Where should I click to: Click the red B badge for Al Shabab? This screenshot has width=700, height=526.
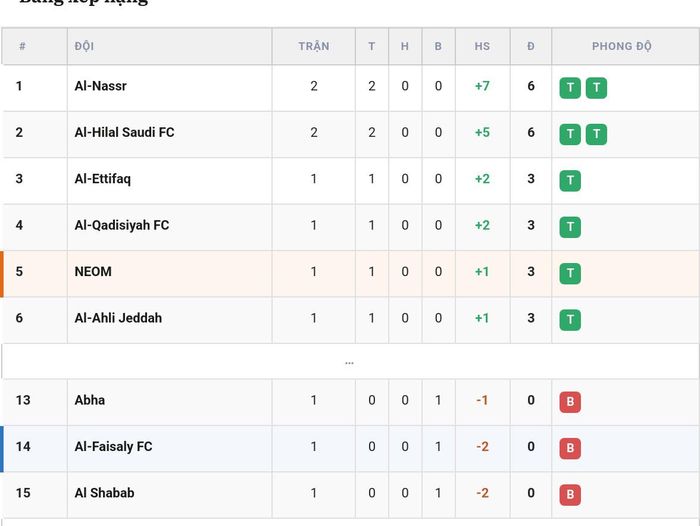click(x=570, y=495)
